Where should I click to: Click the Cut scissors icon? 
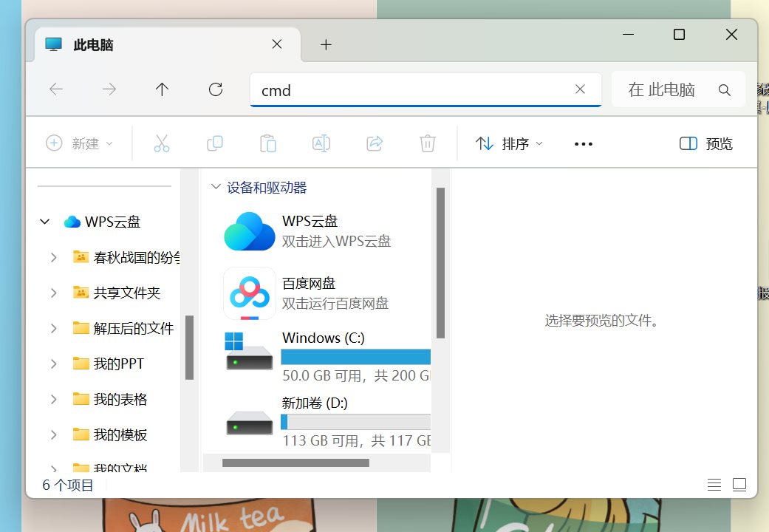click(161, 143)
